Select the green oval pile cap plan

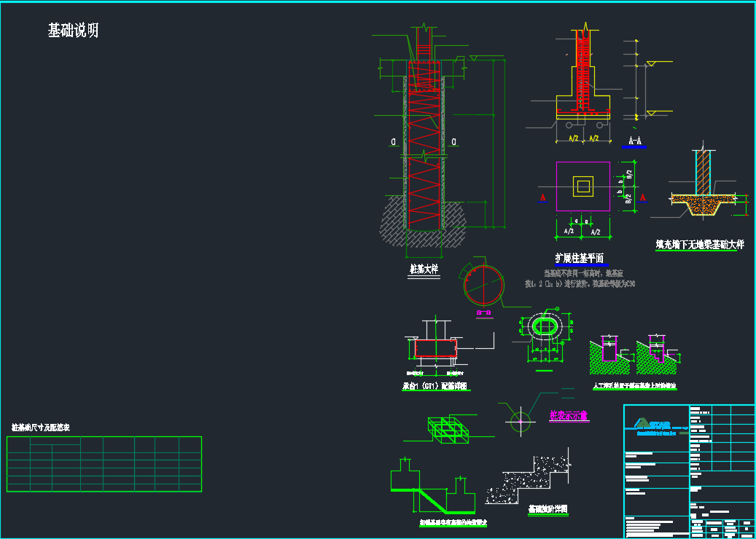pos(545,327)
